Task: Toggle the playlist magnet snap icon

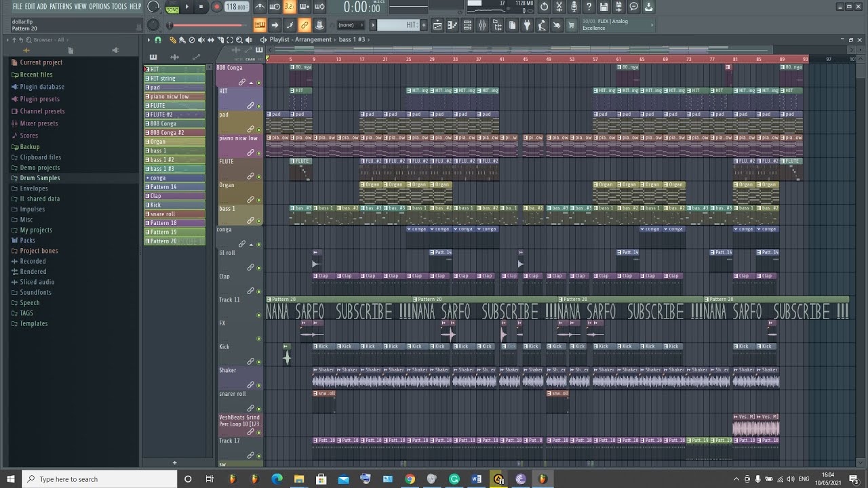Action: (158, 40)
